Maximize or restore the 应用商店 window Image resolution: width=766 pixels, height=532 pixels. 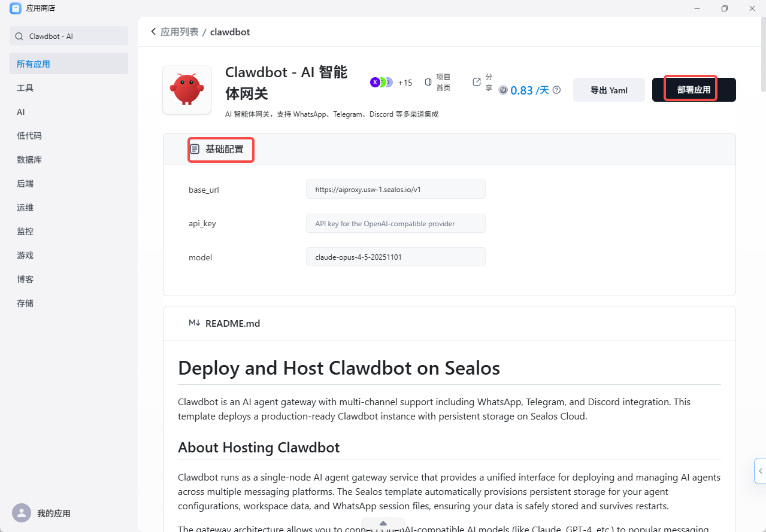point(725,8)
